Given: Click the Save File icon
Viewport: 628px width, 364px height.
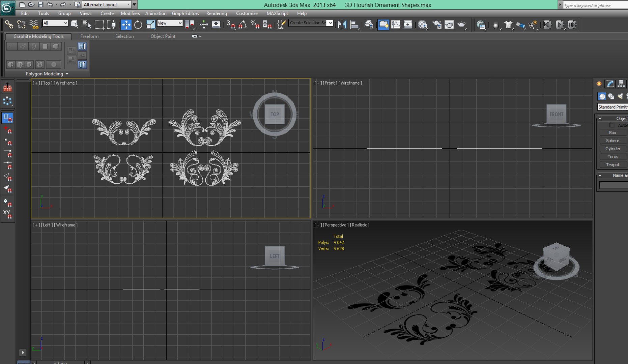Looking at the screenshot, I should 40,4.
